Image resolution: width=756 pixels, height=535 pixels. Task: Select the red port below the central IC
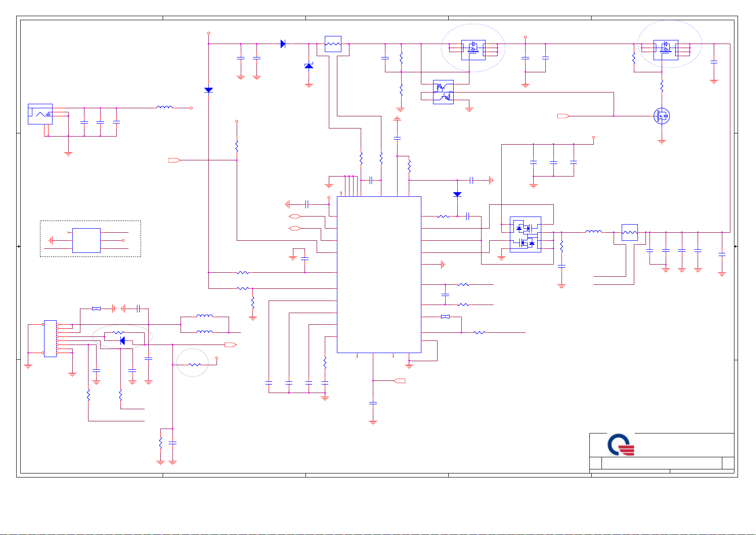[x=399, y=380]
